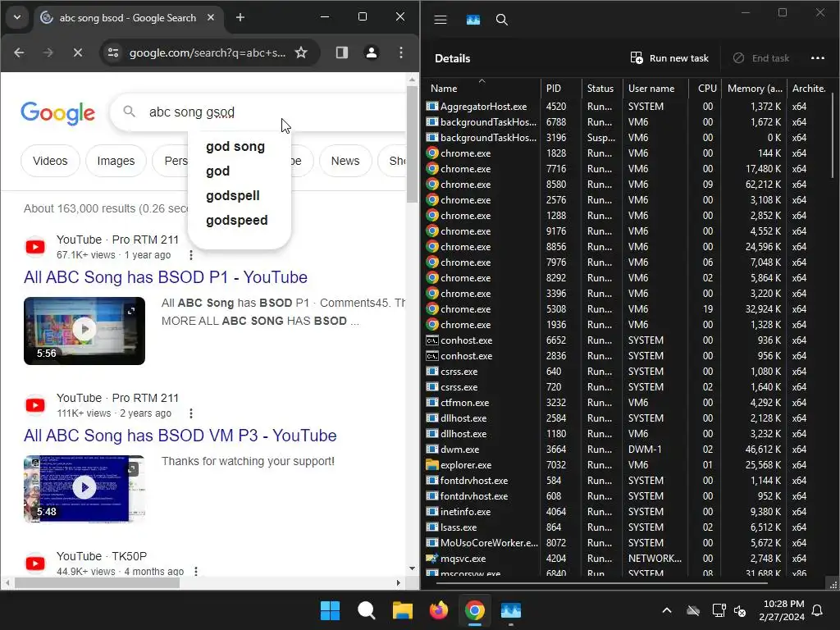Image resolution: width=840 pixels, height=630 pixels.
Task: Click Chrome page vertical scrollbar
Action: 412,143
